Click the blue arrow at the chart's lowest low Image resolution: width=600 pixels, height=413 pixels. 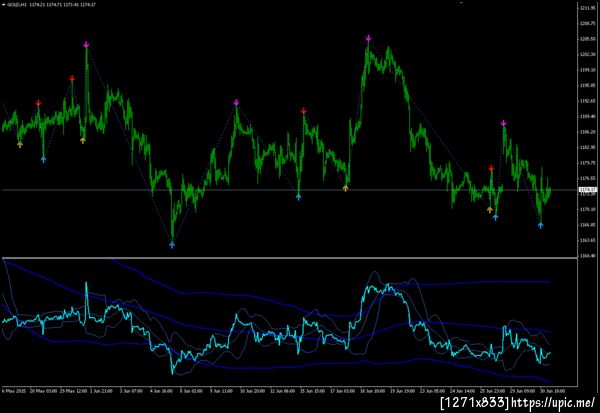[172, 245]
